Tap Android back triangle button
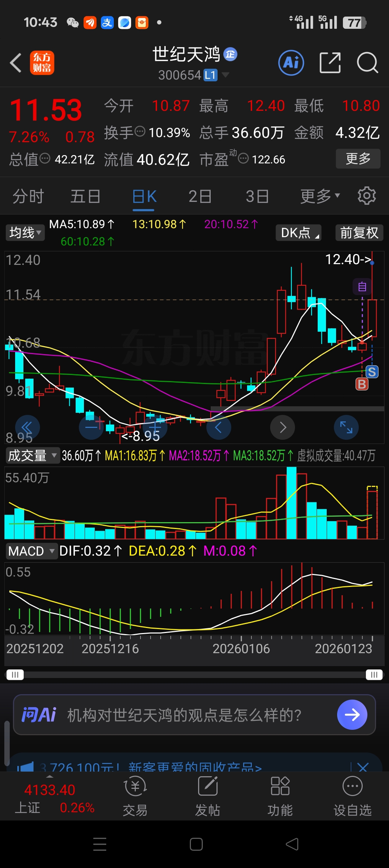This screenshot has width=389, height=868. click(x=292, y=844)
